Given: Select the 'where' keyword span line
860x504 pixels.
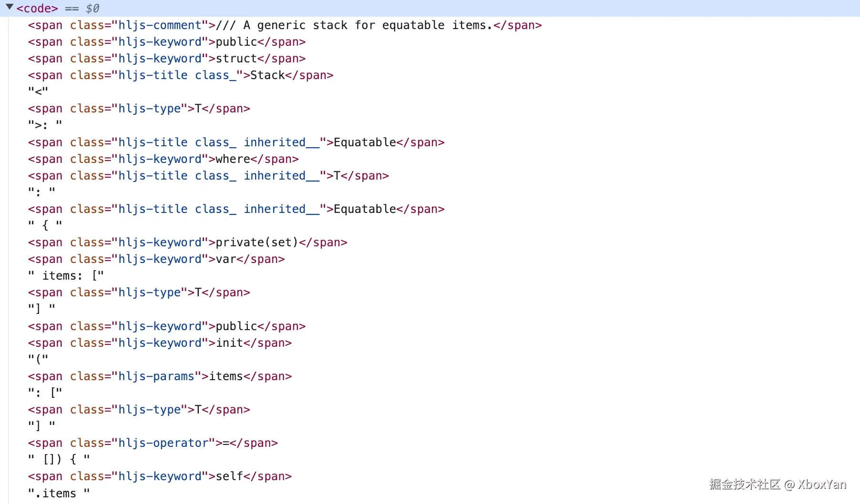Looking at the screenshot, I should click(x=163, y=159).
